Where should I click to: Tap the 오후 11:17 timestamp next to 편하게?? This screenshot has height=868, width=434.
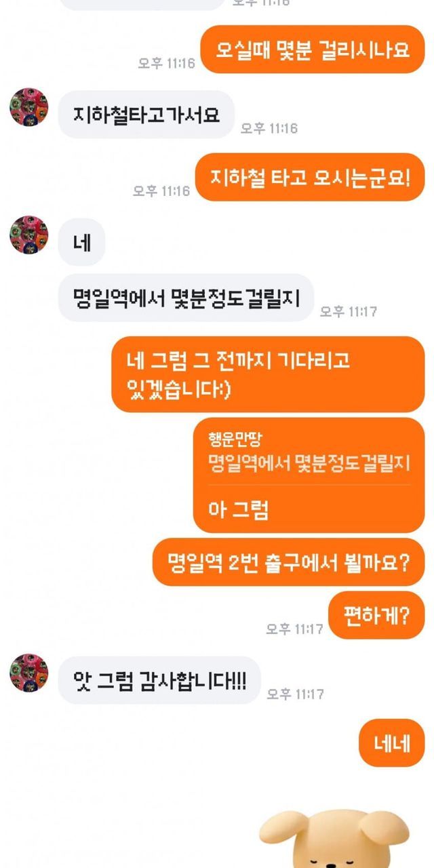click(294, 629)
